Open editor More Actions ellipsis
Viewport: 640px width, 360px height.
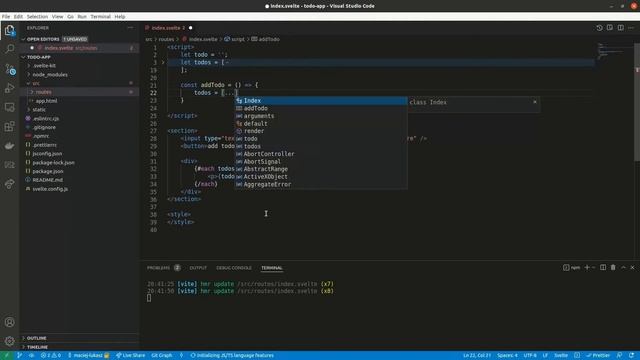[631, 28]
